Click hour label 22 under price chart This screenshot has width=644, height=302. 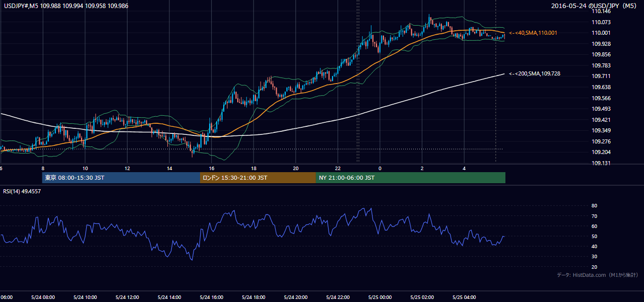(x=338, y=168)
